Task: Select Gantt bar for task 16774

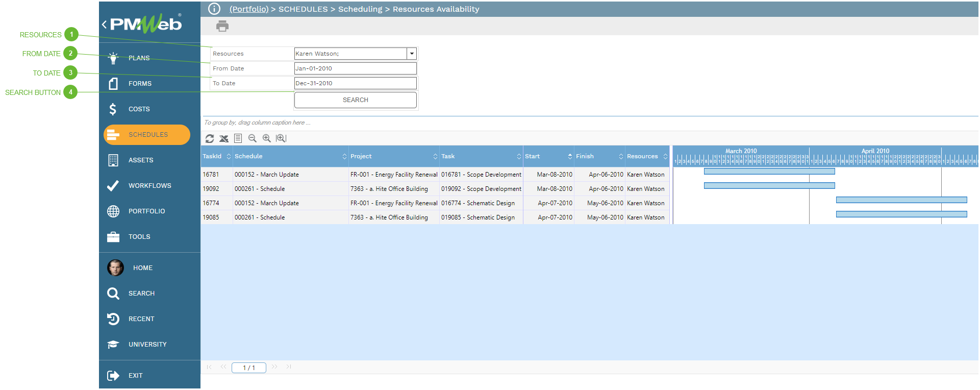Action: pos(901,200)
